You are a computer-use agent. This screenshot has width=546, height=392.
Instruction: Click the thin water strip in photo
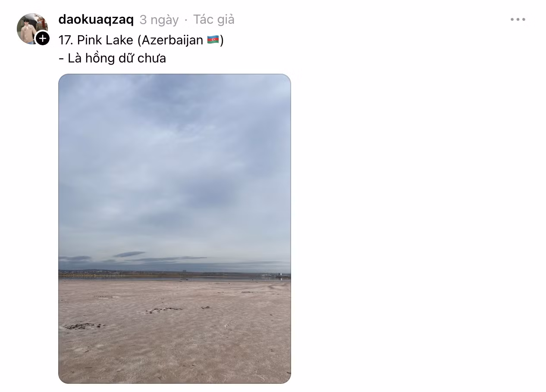coord(175,279)
